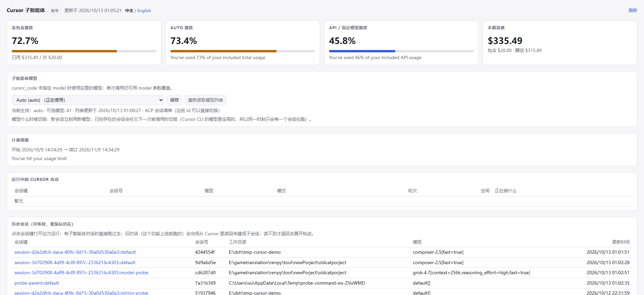Click the 重新读取模型列表 button
This screenshot has height=295, width=644.
click(206, 100)
